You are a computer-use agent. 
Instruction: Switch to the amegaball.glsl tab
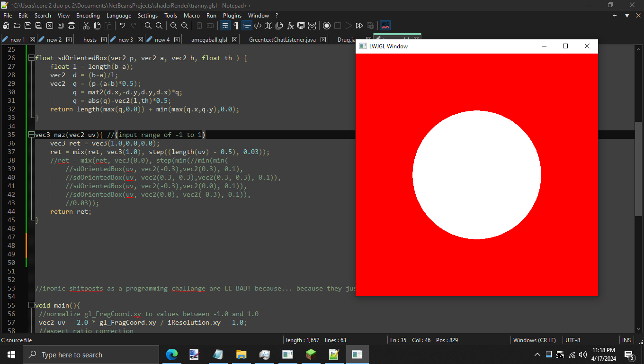pyautogui.click(x=208, y=40)
